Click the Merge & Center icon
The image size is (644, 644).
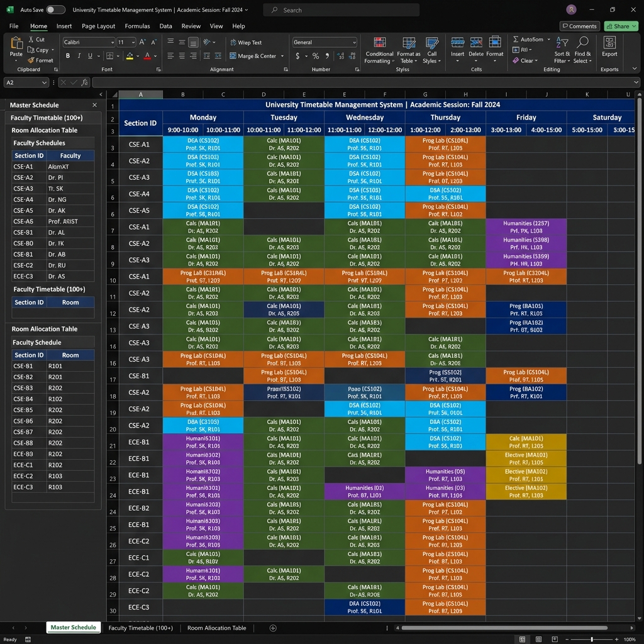coord(233,56)
